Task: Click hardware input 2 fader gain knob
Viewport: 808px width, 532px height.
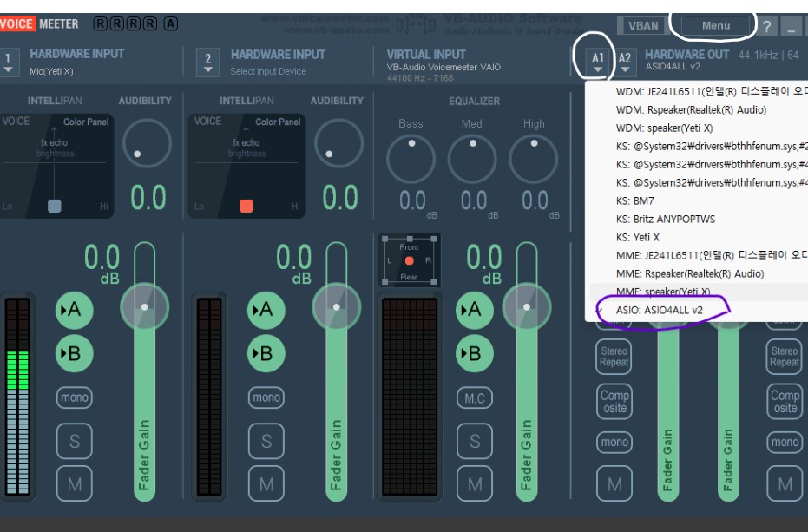Action: point(337,306)
